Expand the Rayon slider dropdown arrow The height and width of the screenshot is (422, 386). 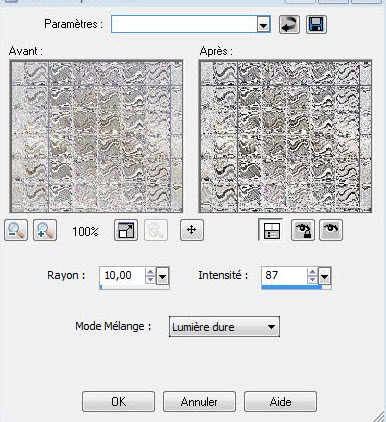pyautogui.click(x=163, y=276)
